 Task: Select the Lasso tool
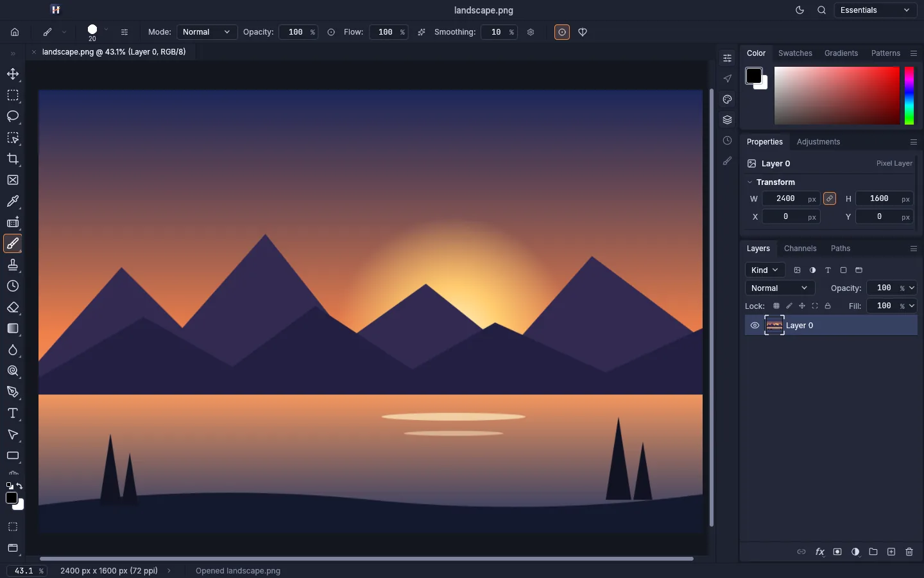point(13,116)
